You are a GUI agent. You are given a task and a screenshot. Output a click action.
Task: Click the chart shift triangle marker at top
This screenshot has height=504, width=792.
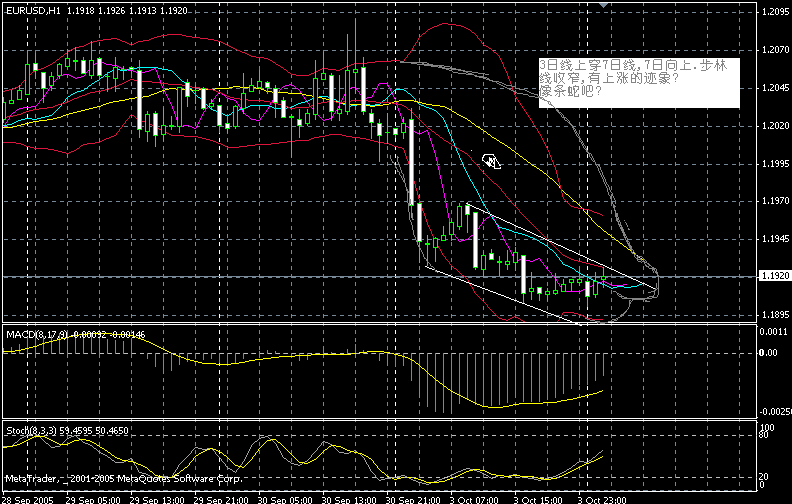pos(604,4)
